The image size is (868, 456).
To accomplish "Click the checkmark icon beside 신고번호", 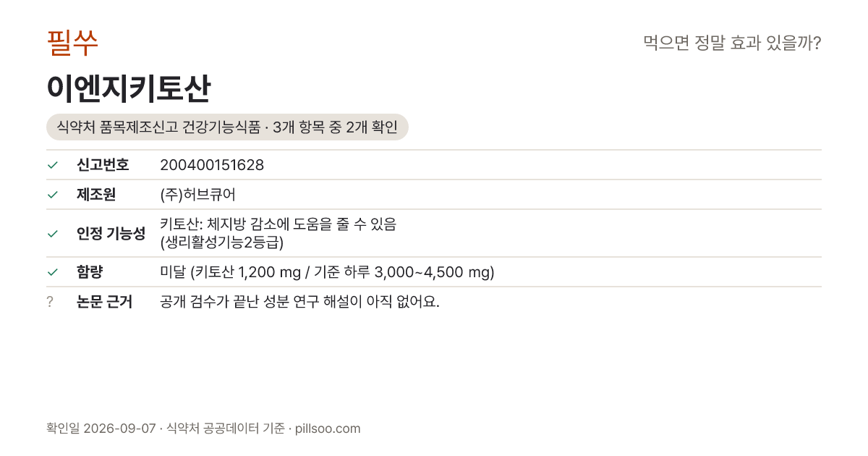I will point(52,165).
